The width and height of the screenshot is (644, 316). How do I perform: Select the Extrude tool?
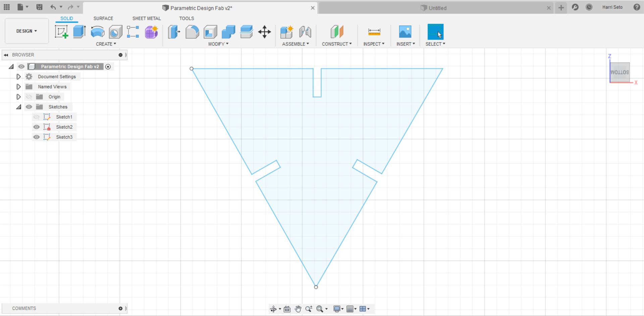79,32
